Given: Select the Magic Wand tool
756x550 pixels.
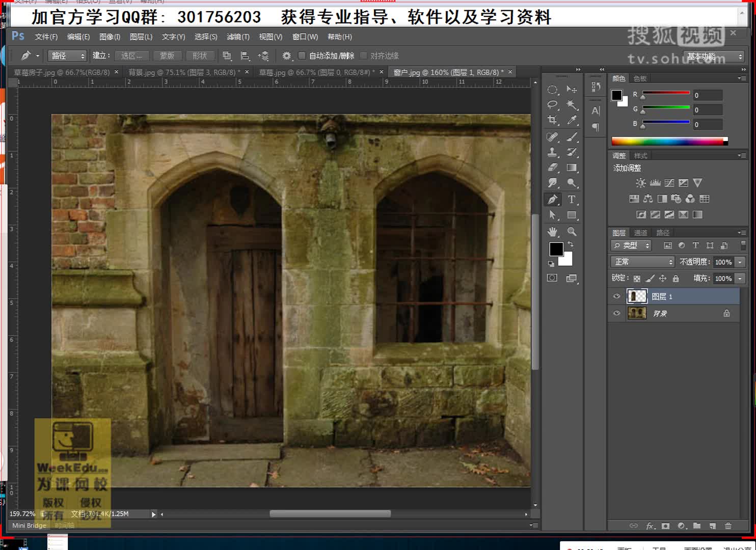Looking at the screenshot, I should click(572, 105).
